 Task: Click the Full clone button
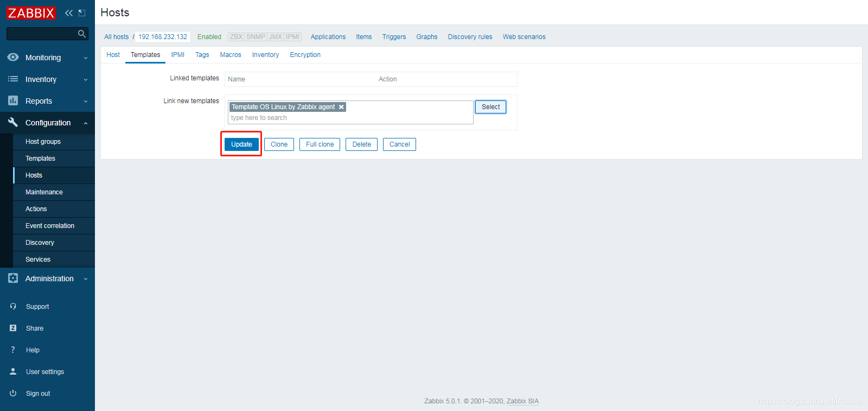pyautogui.click(x=320, y=144)
